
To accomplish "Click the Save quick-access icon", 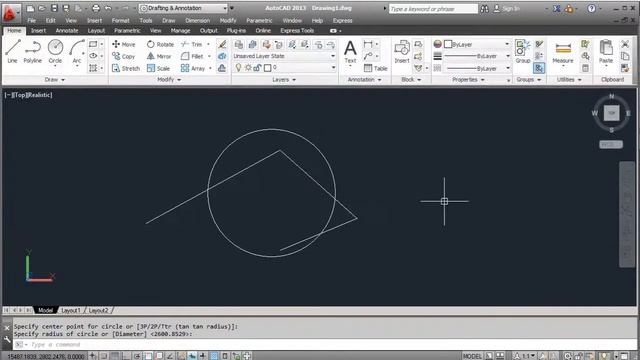I will [x=54, y=8].
